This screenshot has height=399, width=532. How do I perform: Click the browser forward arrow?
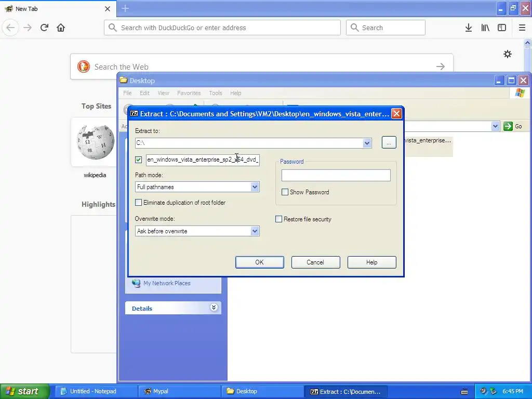pos(28,28)
